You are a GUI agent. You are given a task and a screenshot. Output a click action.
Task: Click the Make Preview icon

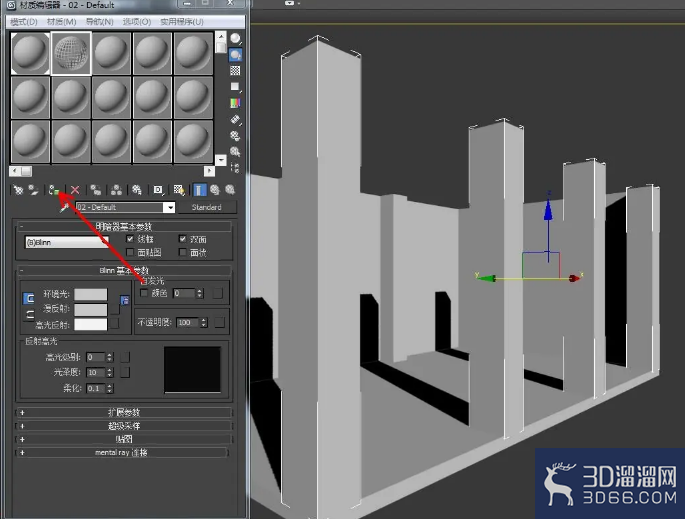pyautogui.click(x=235, y=119)
